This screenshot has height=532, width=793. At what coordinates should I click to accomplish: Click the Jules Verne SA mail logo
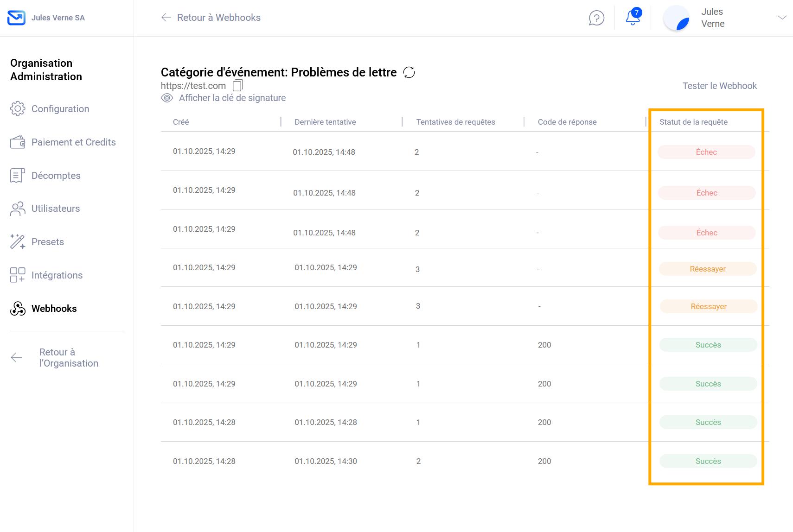point(17,18)
